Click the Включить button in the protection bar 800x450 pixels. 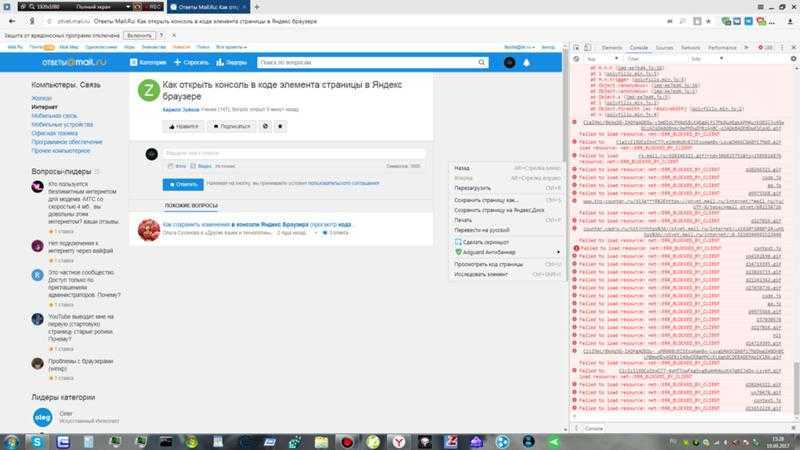tap(139, 35)
